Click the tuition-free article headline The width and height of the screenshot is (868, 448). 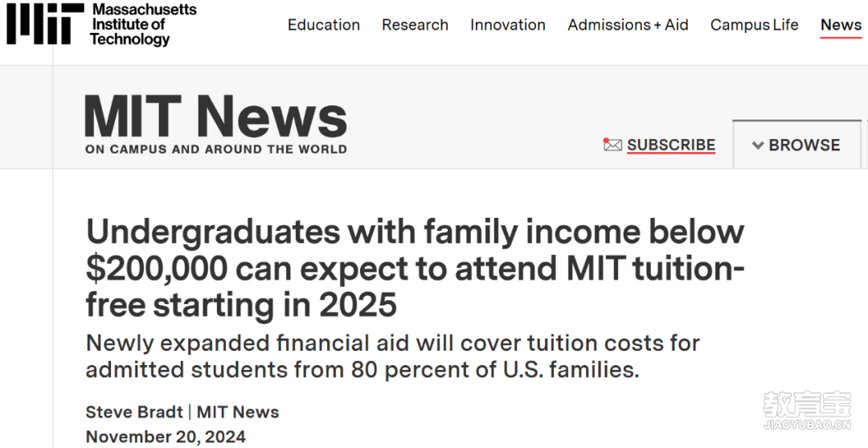pyautogui.click(x=414, y=269)
